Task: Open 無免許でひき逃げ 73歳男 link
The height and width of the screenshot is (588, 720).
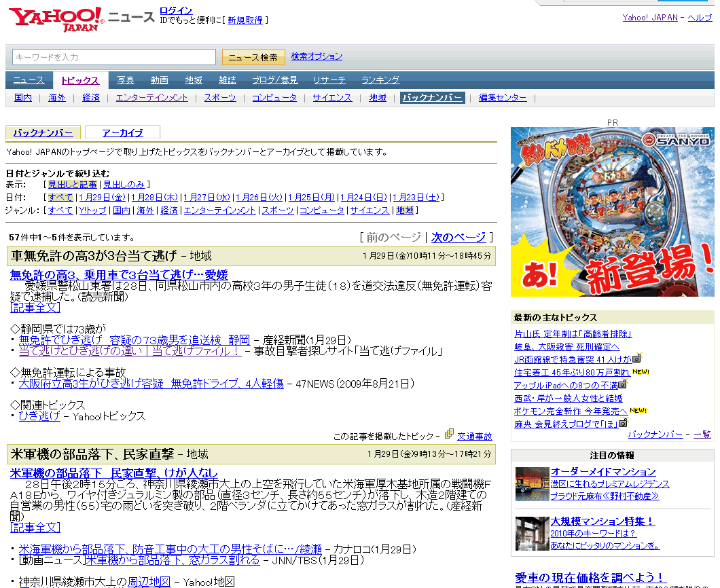Action: (x=134, y=340)
